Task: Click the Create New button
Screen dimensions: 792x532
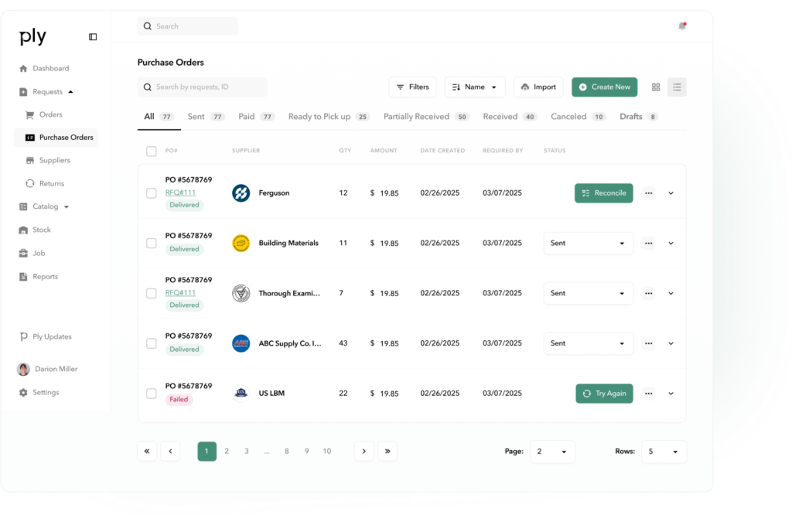Action: pos(604,87)
